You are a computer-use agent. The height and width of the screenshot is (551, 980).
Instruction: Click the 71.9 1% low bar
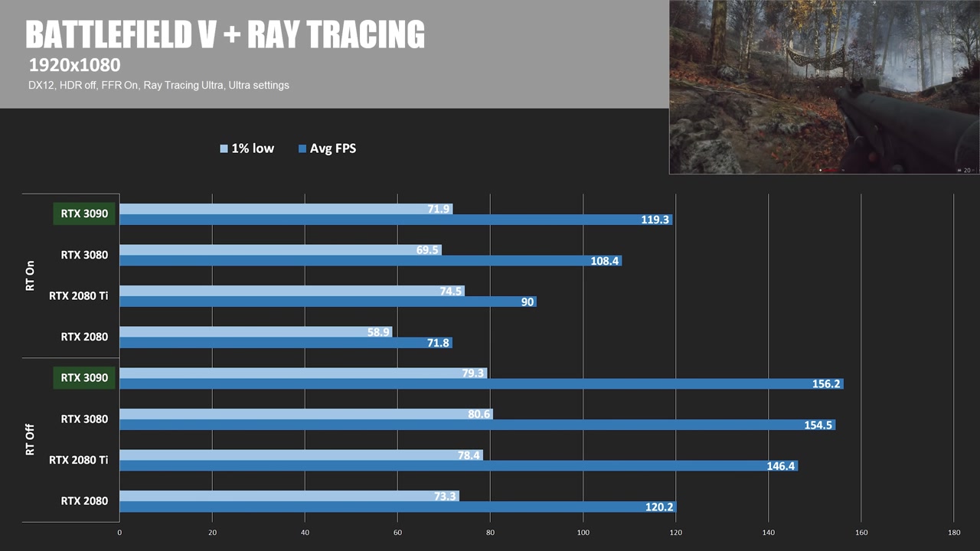[286, 209]
